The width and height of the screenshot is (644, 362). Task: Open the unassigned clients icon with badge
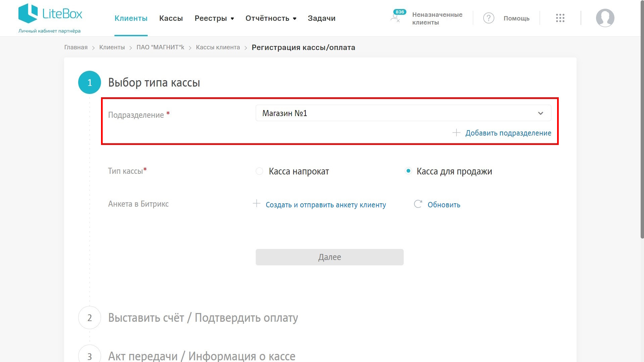[x=398, y=16]
